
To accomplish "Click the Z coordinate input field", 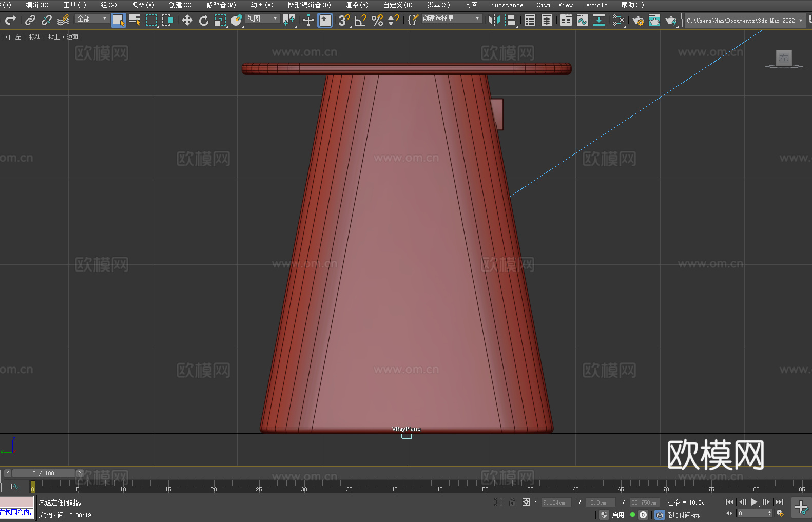I will click(x=644, y=502).
